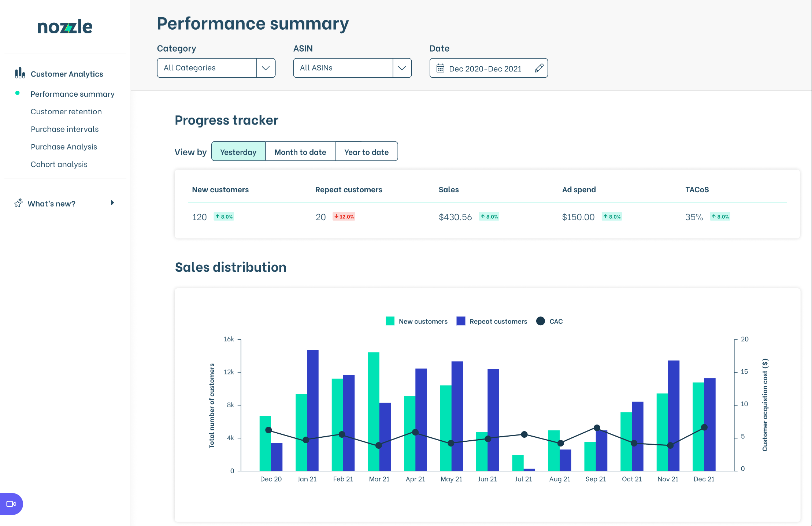The height and width of the screenshot is (526, 812).
Task: Switch to Month to date view
Action: [x=300, y=152]
